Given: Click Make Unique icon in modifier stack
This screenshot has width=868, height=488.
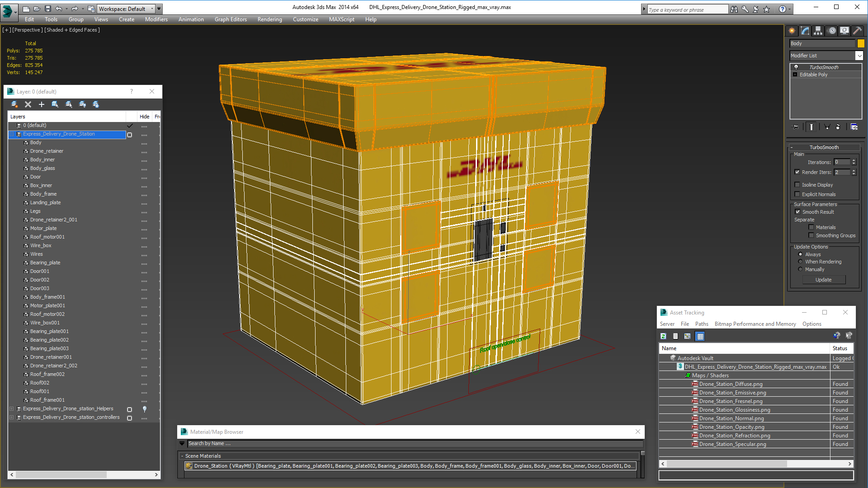Looking at the screenshot, I should tap(827, 127).
